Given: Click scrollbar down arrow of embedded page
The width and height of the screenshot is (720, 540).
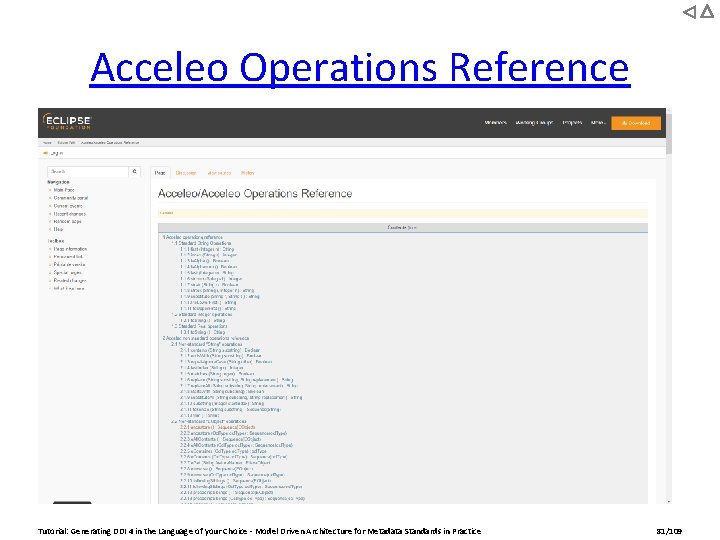Looking at the screenshot, I should [669, 501].
